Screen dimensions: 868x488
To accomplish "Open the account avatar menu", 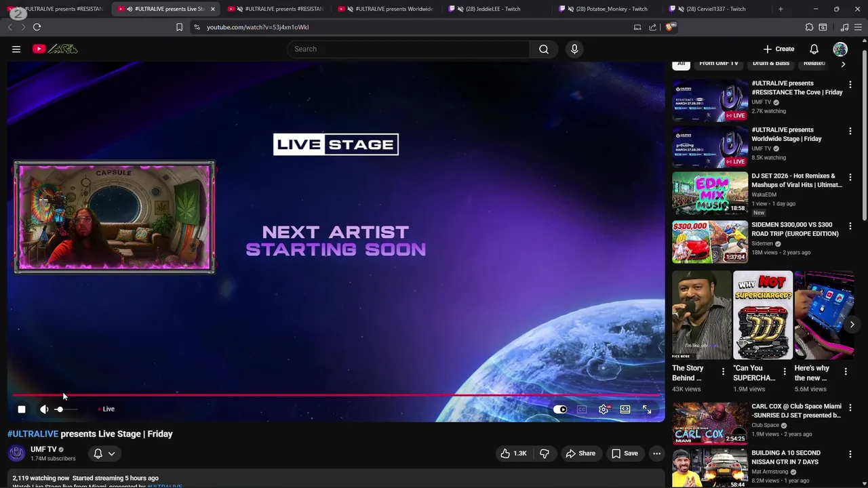I will pyautogui.click(x=840, y=49).
